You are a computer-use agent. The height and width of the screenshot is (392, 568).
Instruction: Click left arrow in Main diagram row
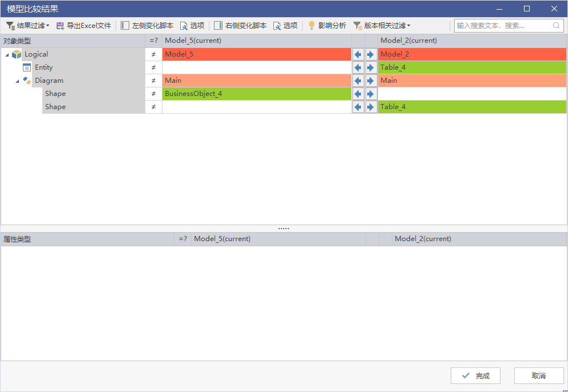pos(358,81)
